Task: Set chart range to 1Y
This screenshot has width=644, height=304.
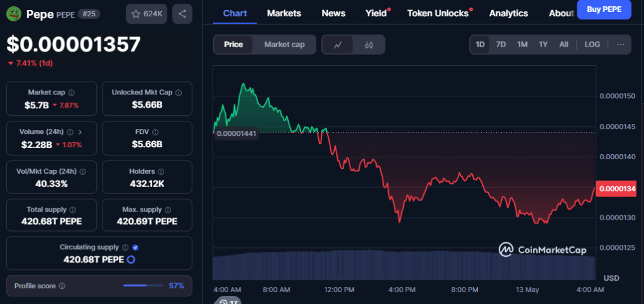Action: click(x=543, y=44)
